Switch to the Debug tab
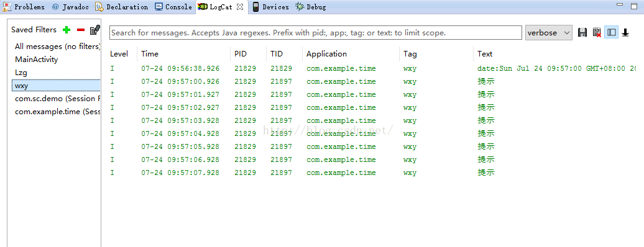 (311, 7)
